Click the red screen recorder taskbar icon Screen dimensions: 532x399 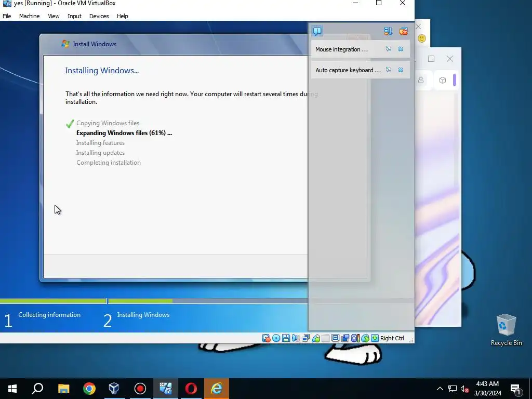(140, 389)
